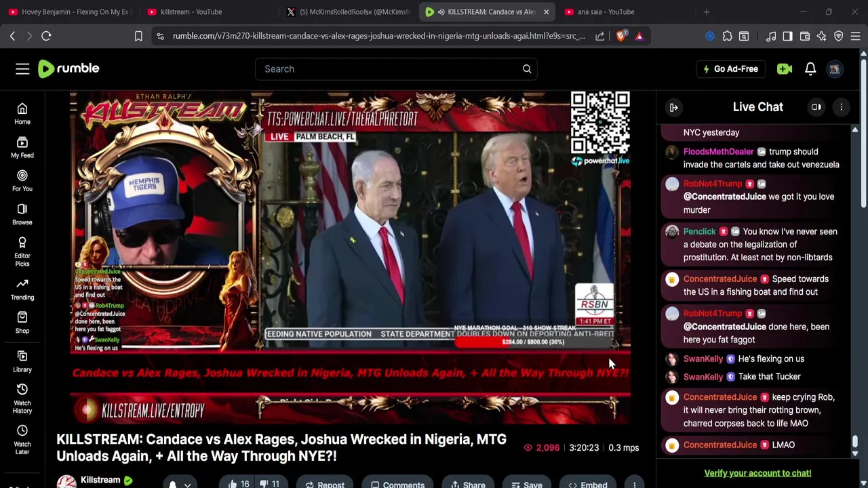Viewport: 868px width, 488px height.
Task: Click the Rumble logo
Action: pos(68,68)
